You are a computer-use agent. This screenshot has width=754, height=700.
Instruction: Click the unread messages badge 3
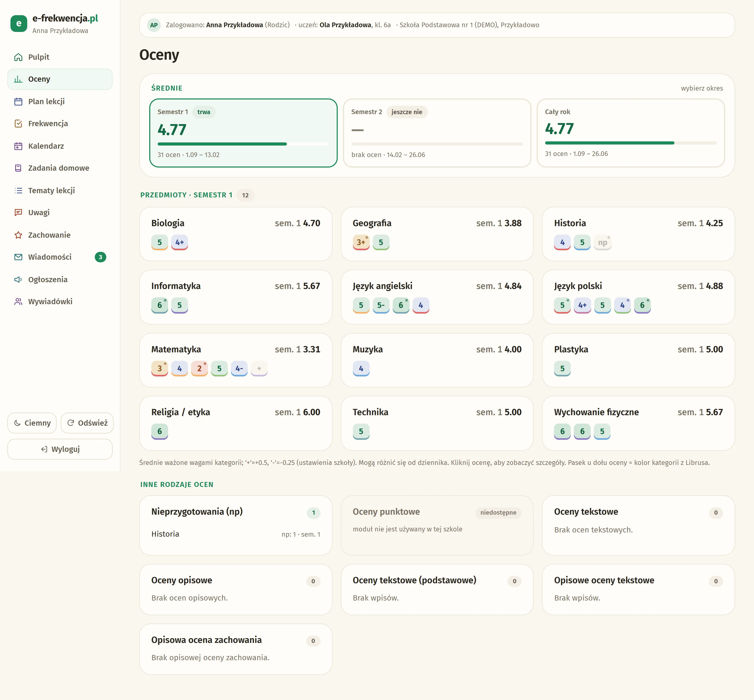coord(101,257)
